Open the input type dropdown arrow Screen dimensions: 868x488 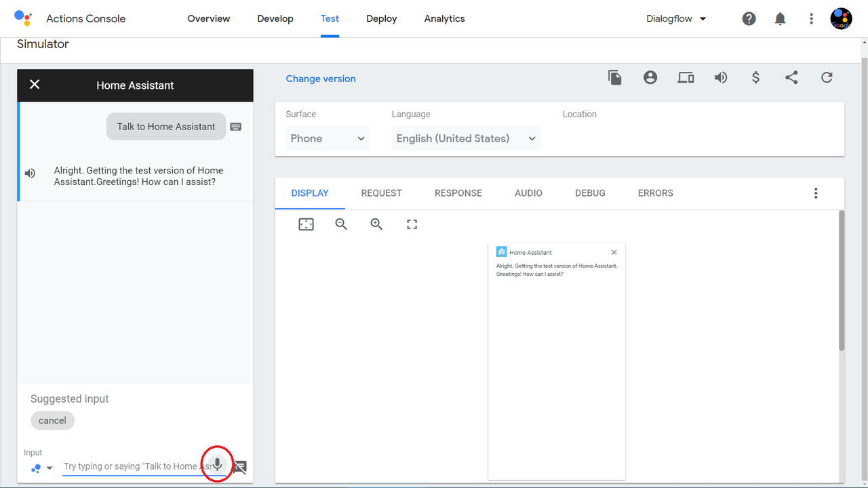(50, 468)
